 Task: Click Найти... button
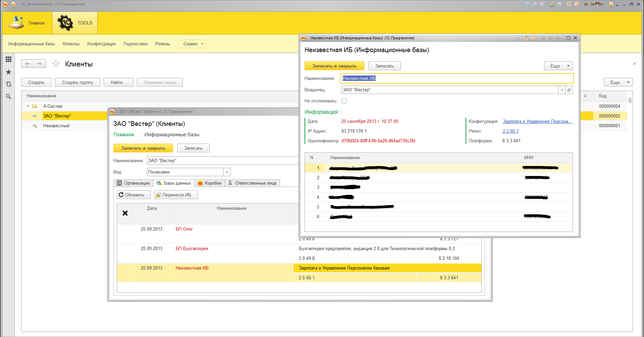pyautogui.click(x=118, y=82)
